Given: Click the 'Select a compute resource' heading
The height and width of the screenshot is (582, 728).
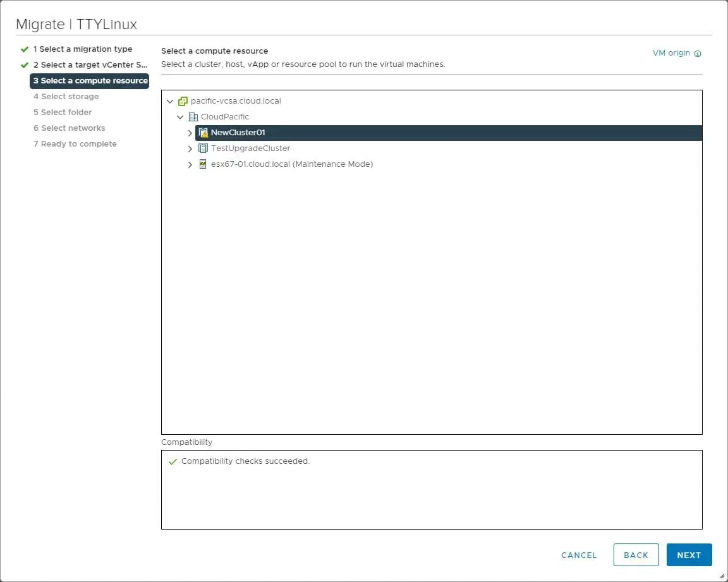Looking at the screenshot, I should pos(214,51).
